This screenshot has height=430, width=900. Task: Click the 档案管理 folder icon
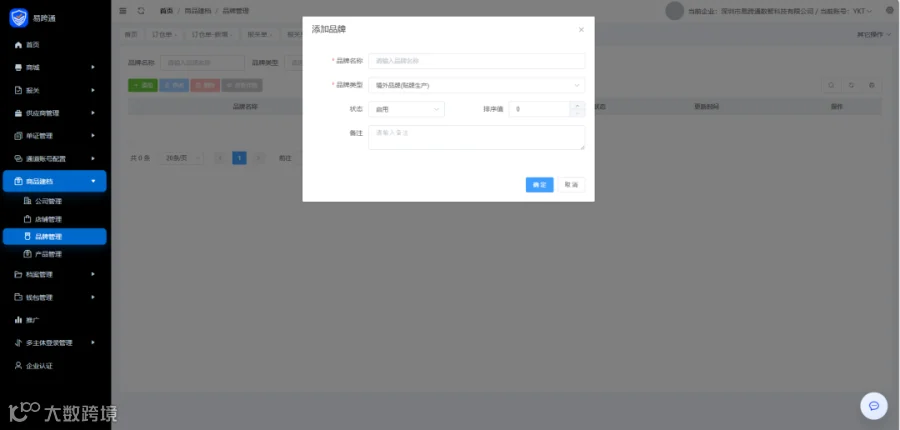18,274
